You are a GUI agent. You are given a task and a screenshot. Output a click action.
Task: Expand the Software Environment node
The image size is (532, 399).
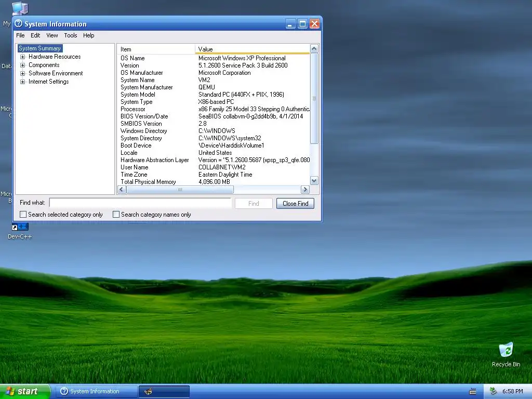click(22, 73)
